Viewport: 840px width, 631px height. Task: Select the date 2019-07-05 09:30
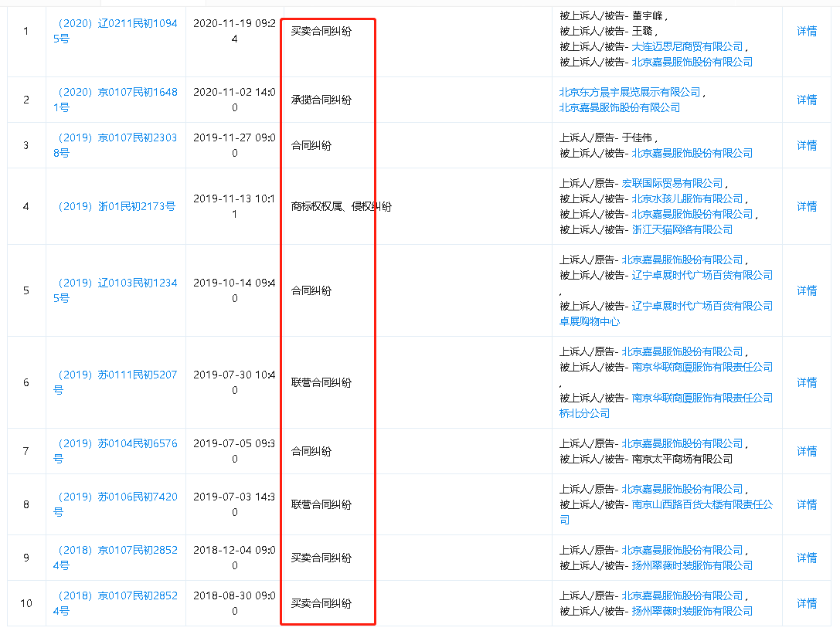pyautogui.click(x=235, y=450)
